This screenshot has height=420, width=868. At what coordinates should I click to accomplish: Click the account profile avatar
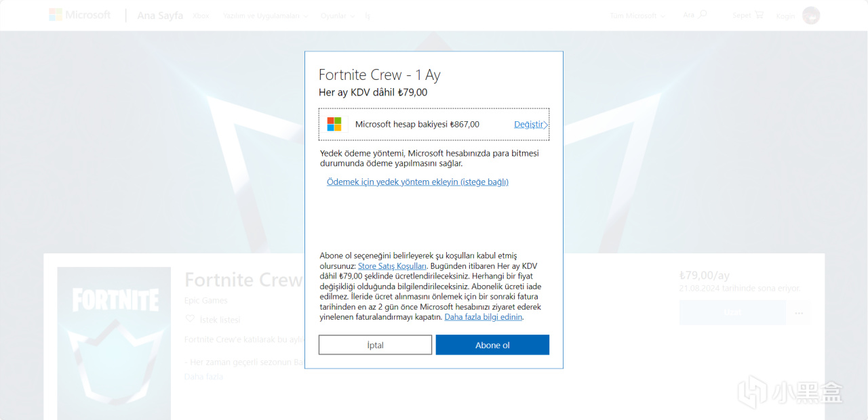point(811,16)
